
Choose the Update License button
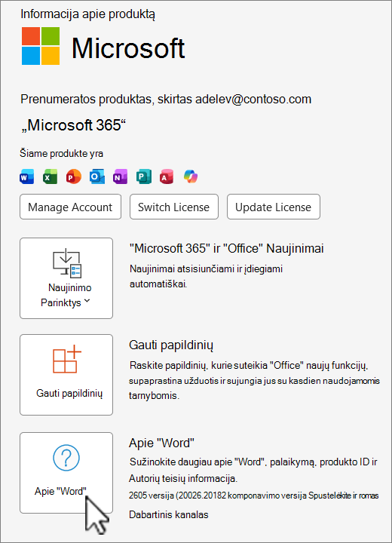(273, 207)
